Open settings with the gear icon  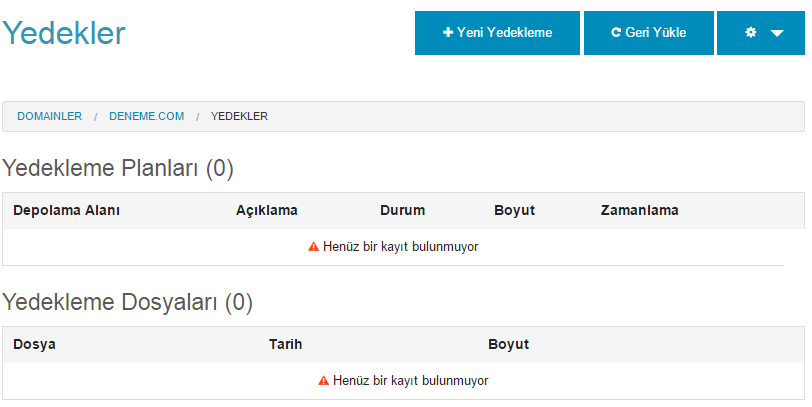click(750, 33)
